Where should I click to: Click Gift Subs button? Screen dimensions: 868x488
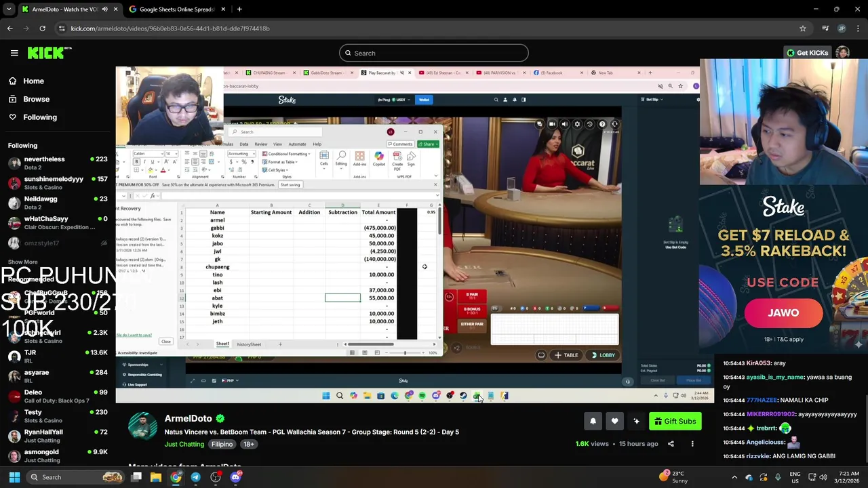point(675,422)
